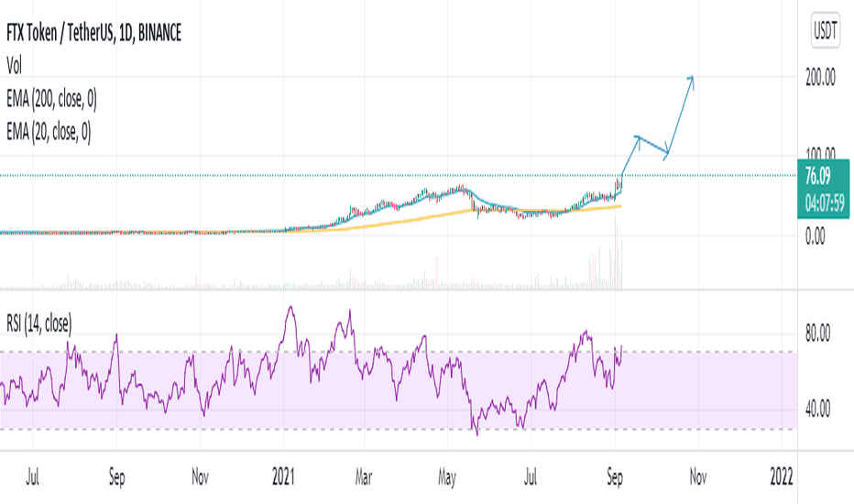The image size is (854, 504).
Task: Click the purple RSI line peak near 2021
Action: point(290,309)
